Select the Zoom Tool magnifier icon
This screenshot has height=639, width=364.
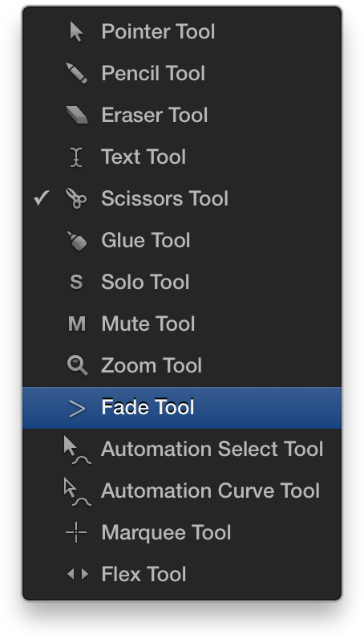77,365
